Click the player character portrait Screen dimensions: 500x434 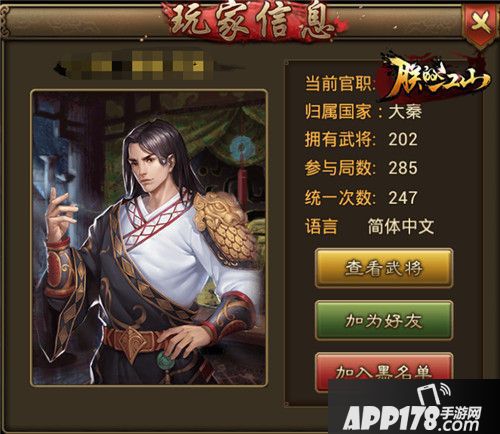coord(149,238)
